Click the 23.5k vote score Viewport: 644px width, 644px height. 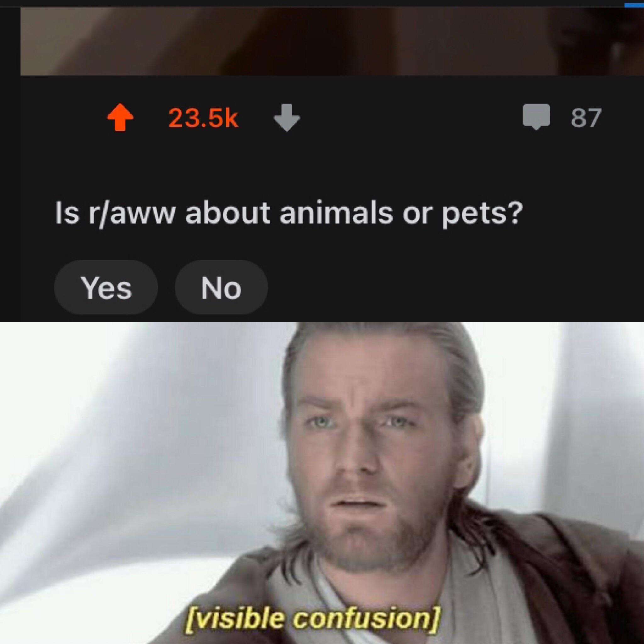(x=203, y=118)
